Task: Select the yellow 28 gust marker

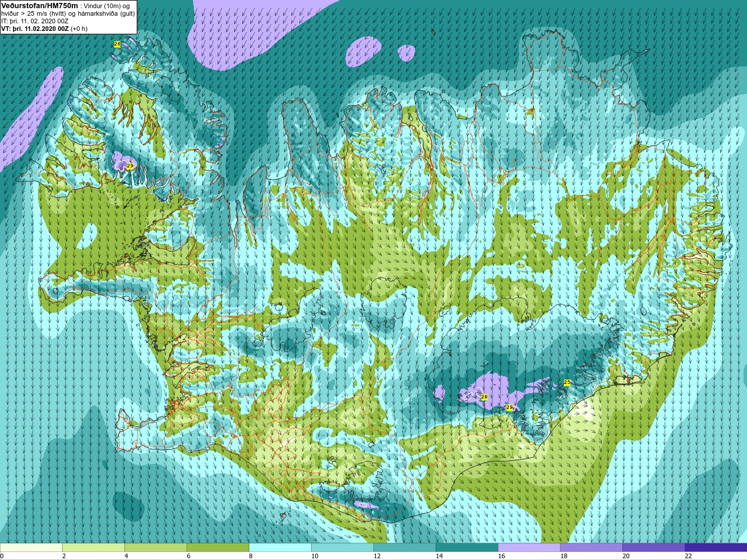Action: (484, 397)
